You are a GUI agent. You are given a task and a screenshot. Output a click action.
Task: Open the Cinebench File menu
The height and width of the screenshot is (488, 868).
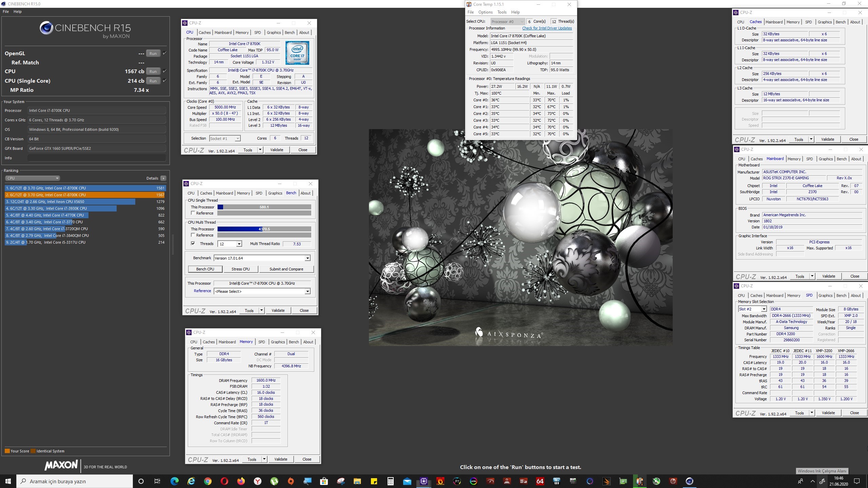[6, 12]
